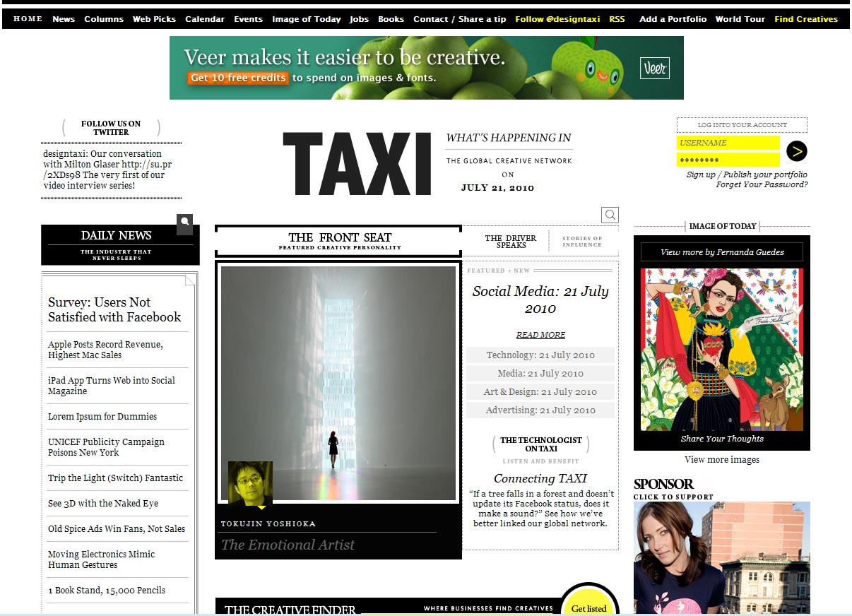Click the search magnifier above Driver Speaks
The image size is (852, 616).
point(610,215)
